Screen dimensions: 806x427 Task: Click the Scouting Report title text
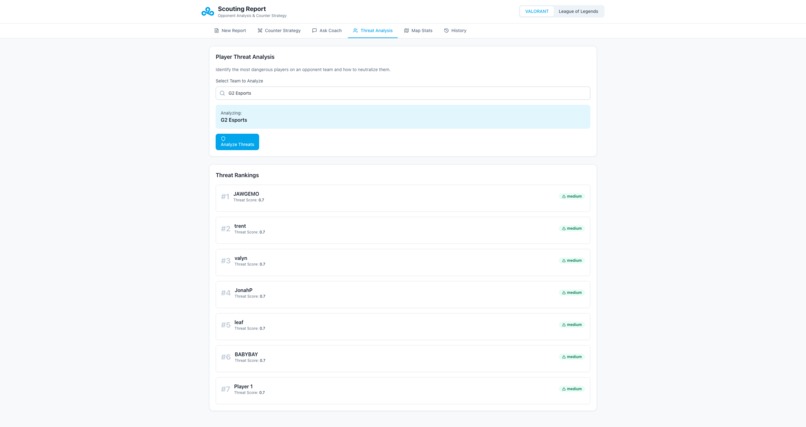pyautogui.click(x=242, y=9)
